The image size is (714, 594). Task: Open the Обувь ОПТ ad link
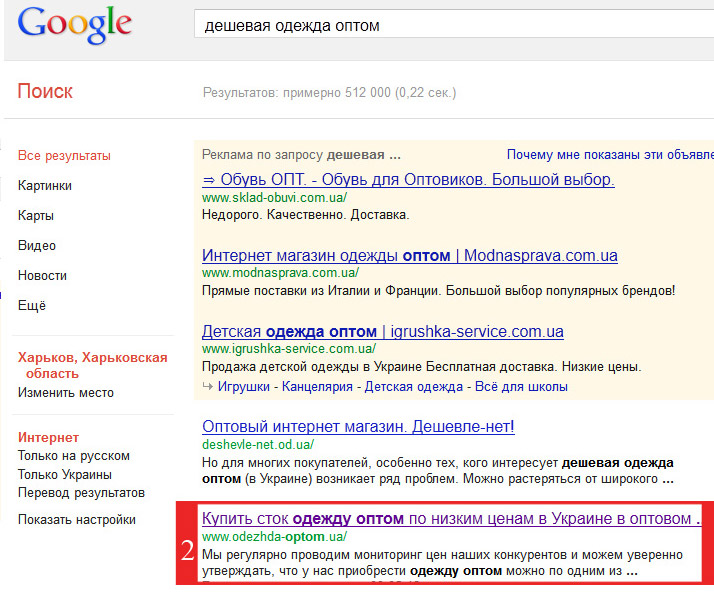click(x=408, y=179)
